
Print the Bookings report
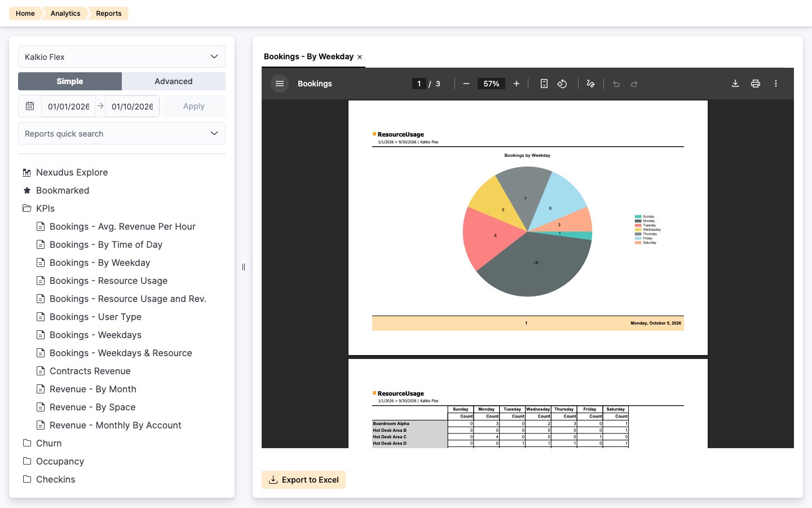click(756, 84)
